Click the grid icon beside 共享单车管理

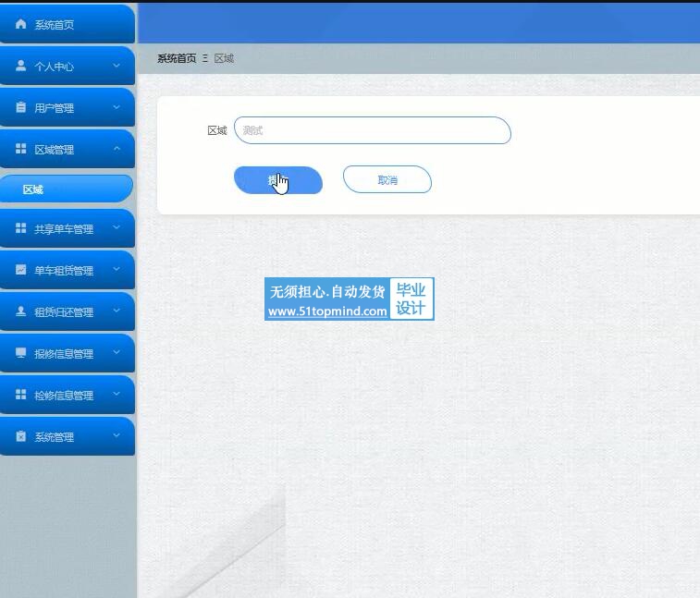click(20, 228)
